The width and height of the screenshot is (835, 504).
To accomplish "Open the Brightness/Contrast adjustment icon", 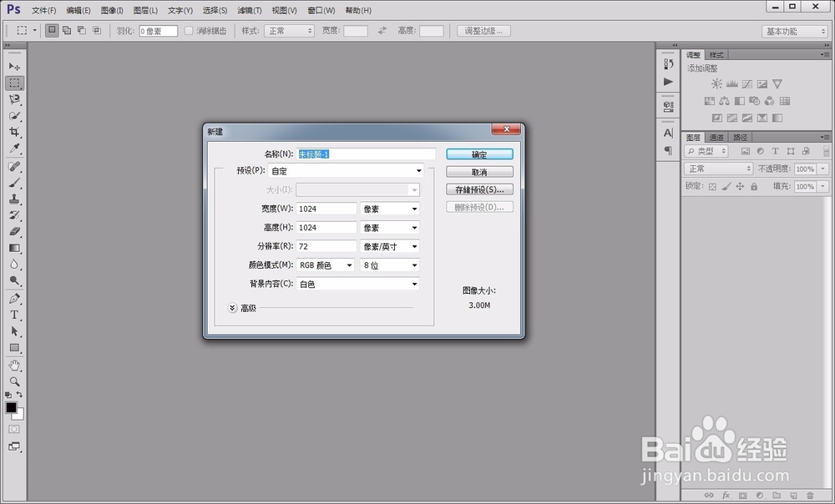I will 717,83.
